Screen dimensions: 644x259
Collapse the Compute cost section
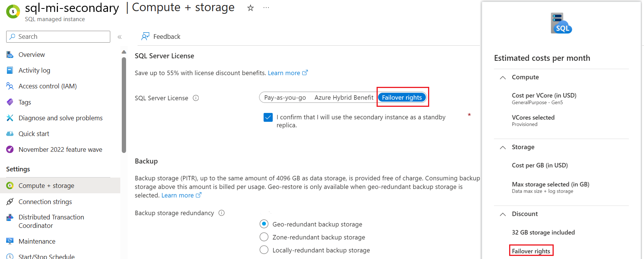coord(503,78)
